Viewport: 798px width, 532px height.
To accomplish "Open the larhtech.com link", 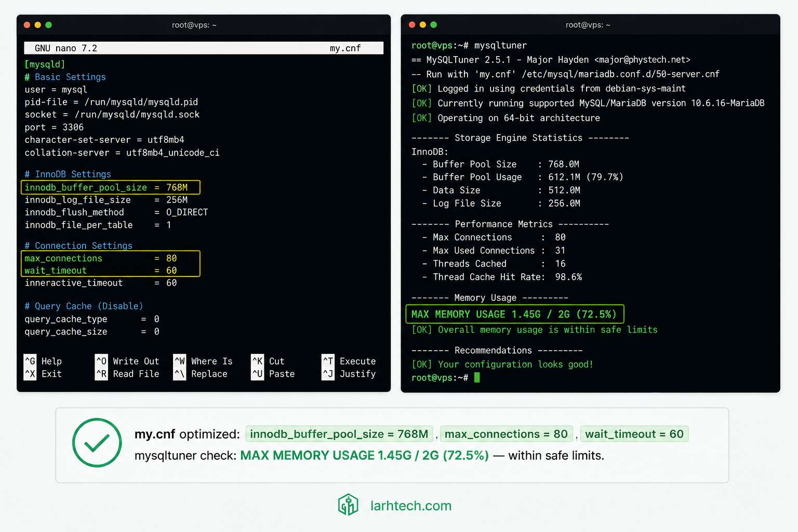I will [410, 506].
